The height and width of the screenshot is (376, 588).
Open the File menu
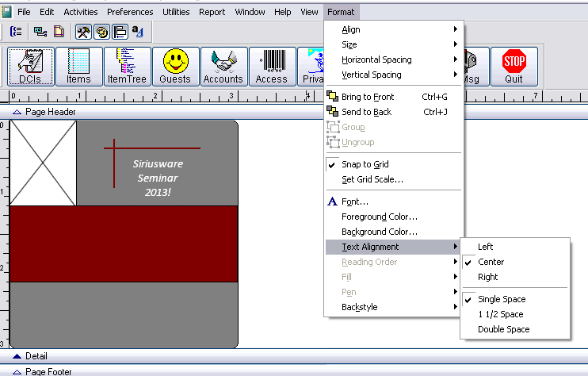tap(24, 12)
